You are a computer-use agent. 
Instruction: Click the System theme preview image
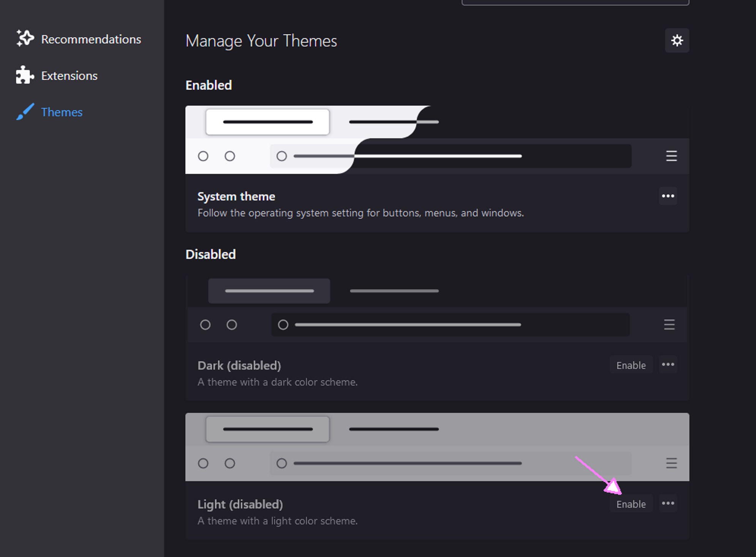click(437, 140)
